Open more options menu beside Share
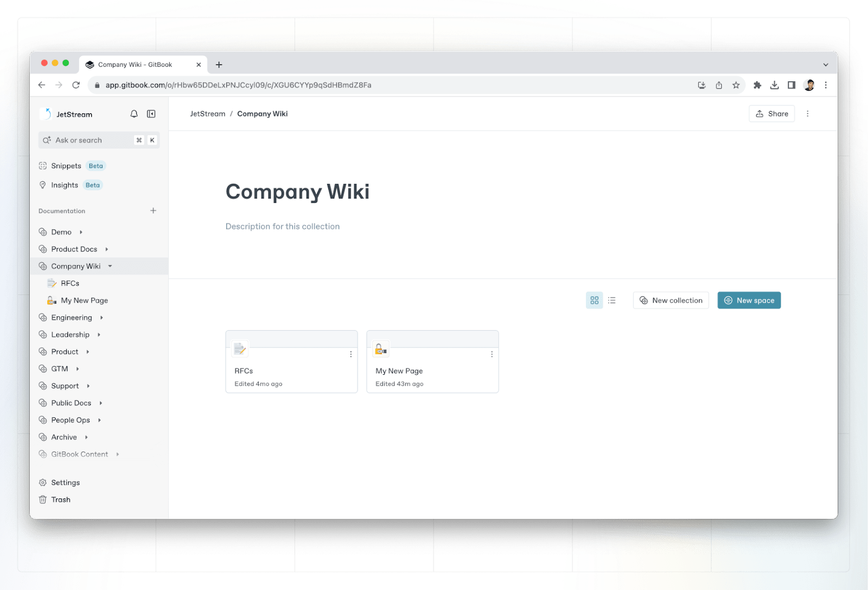The height and width of the screenshot is (590, 868). point(808,114)
